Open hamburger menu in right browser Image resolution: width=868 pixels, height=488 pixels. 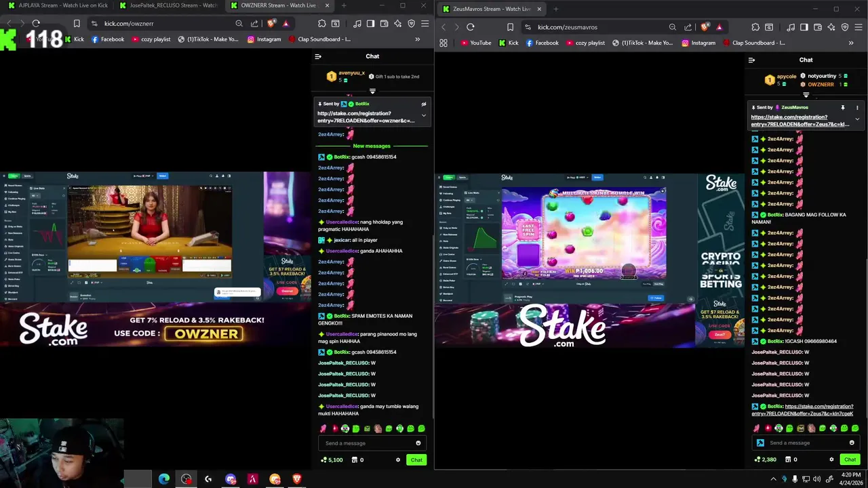coord(859,27)
